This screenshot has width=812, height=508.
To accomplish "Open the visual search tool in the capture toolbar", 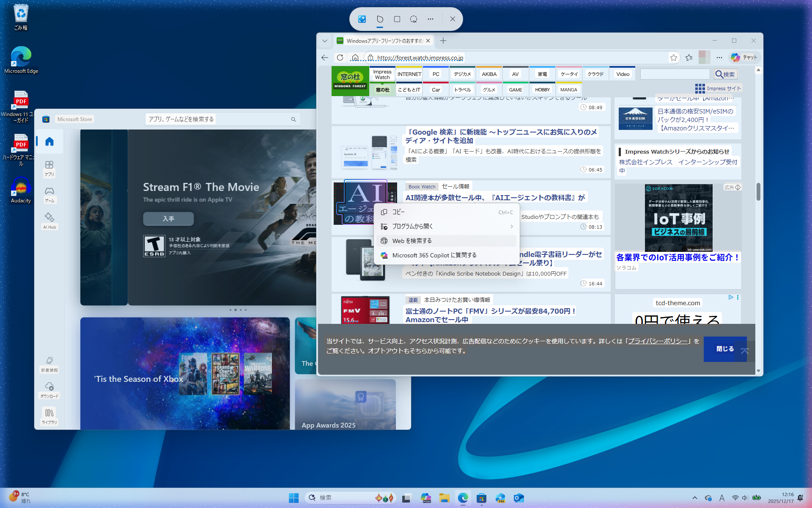I will 362,19.
